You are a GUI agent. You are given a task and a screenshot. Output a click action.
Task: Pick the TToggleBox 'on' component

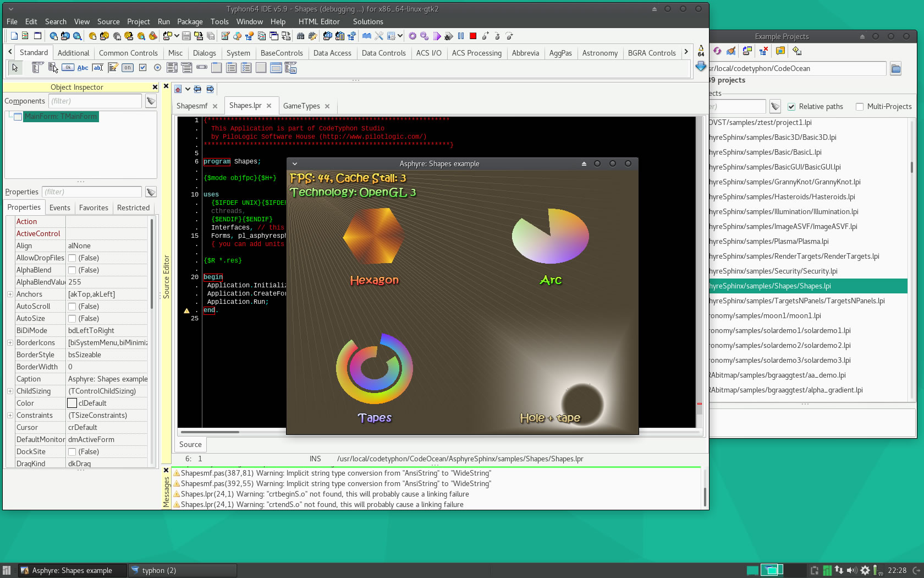(128, 68)
